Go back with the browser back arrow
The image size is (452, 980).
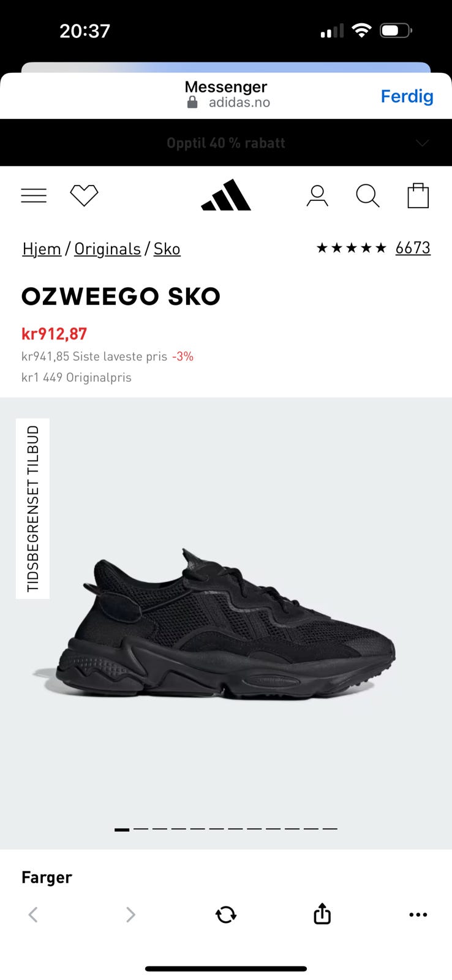[x=33, y=914]
